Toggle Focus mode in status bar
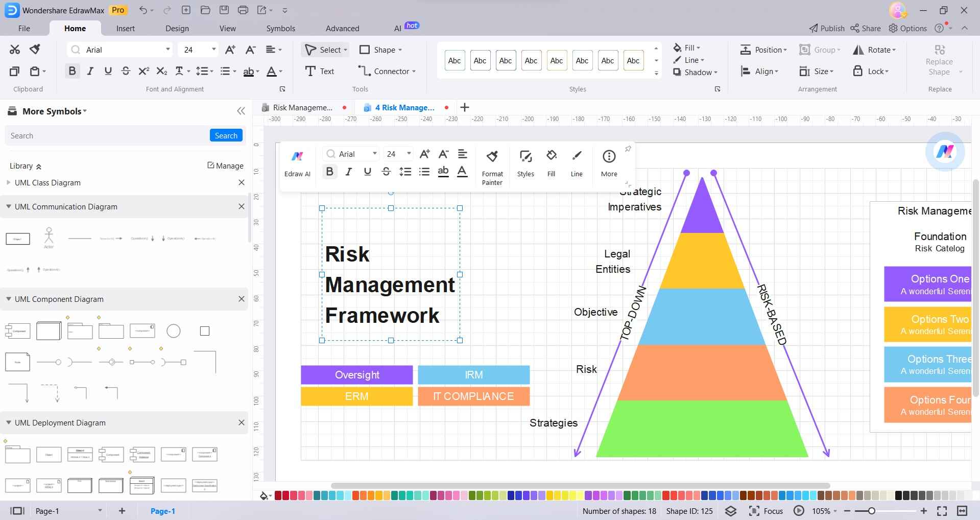Screen dimensions: 980x520 pos(766,511)
